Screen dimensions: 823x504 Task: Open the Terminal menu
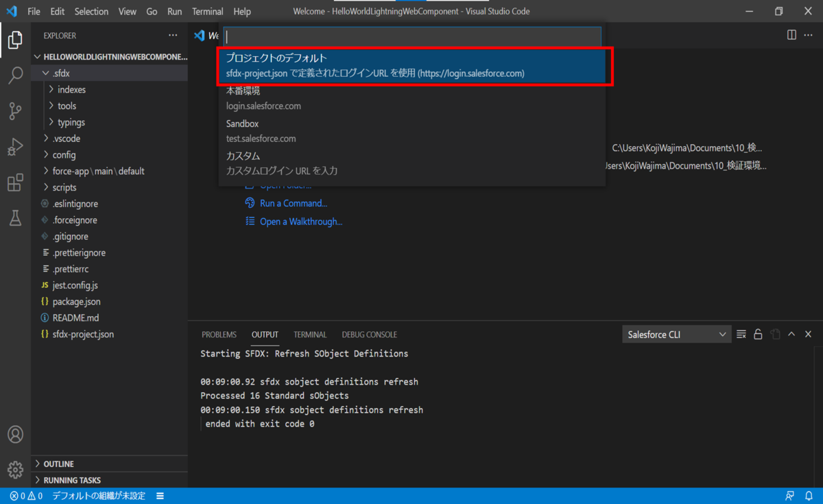tap(208, 12)
